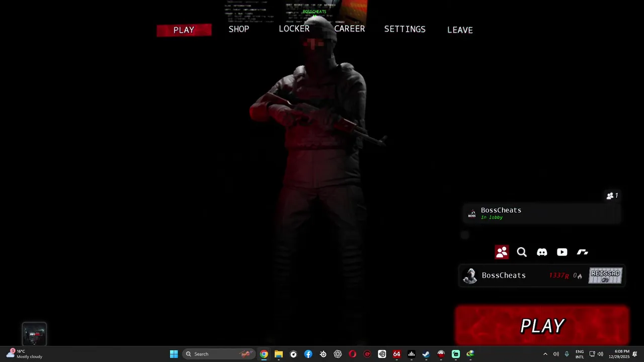
Task: Open ChatGPT icon in the taskbar
Action: point(338,354)
